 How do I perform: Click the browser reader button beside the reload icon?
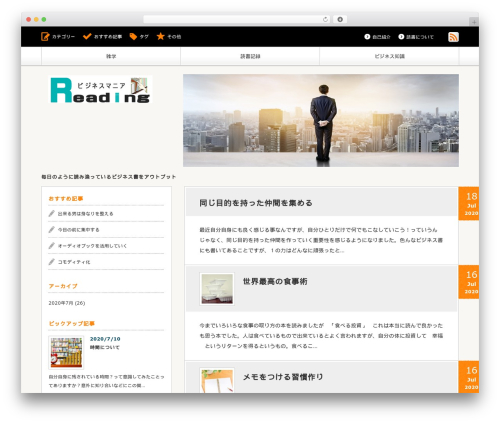[x=340, y=19]
